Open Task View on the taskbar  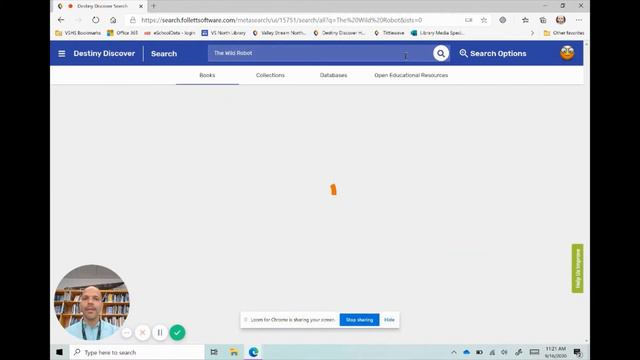click(x=214, y=352)
